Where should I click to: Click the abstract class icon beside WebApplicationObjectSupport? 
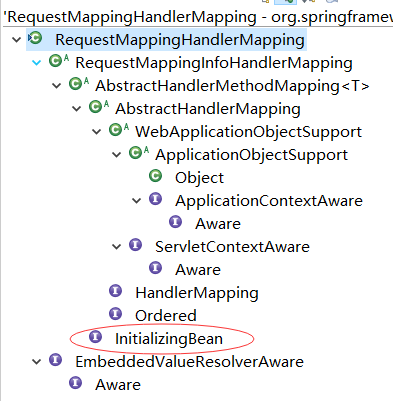[x=119, y=130]
